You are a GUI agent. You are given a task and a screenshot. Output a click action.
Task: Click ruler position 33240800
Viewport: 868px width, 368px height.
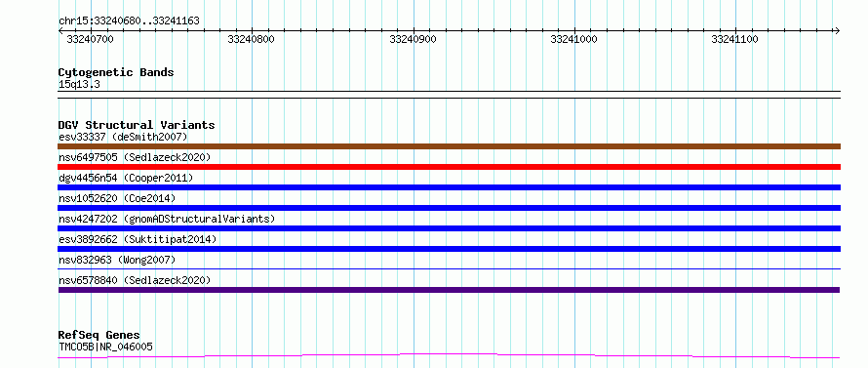pyautogui.click(x=251, y=39)
